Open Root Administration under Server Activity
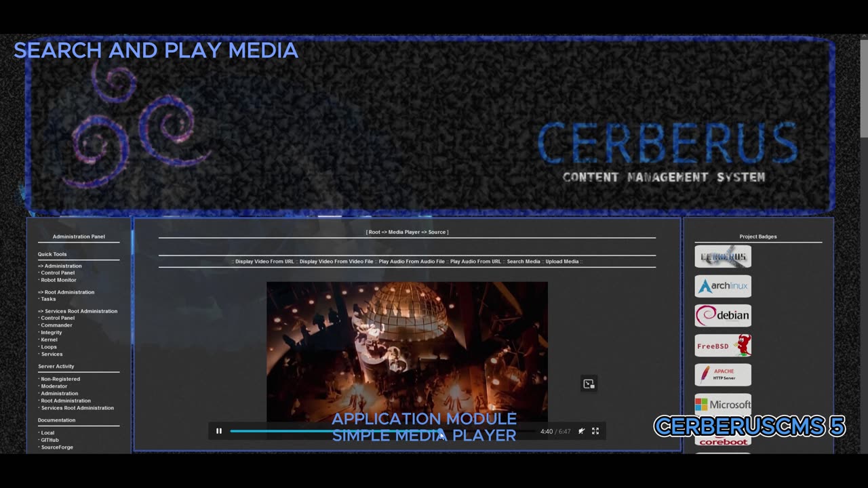 point(66,401)
